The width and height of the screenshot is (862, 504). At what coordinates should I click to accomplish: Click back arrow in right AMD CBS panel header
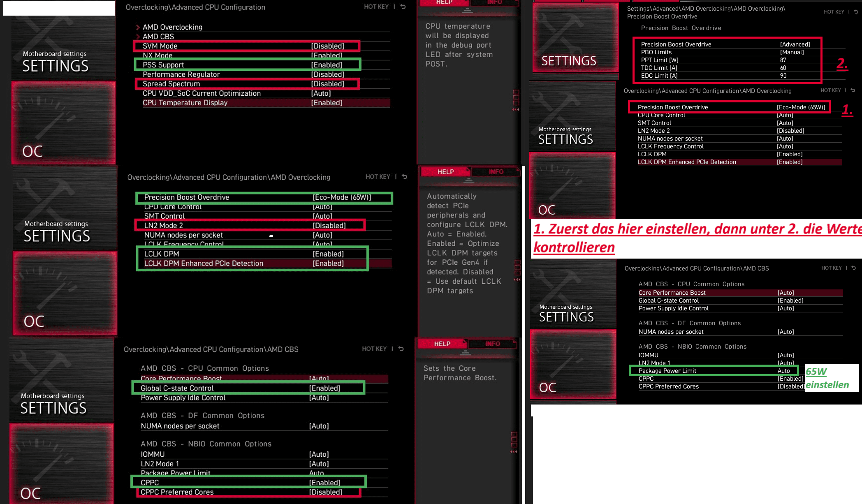tap(854, 268)
